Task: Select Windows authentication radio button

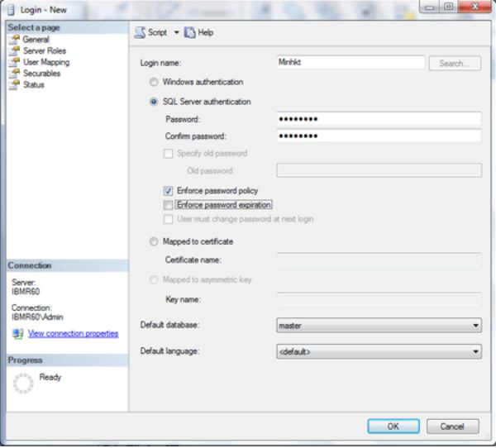Action: (154, 83)
